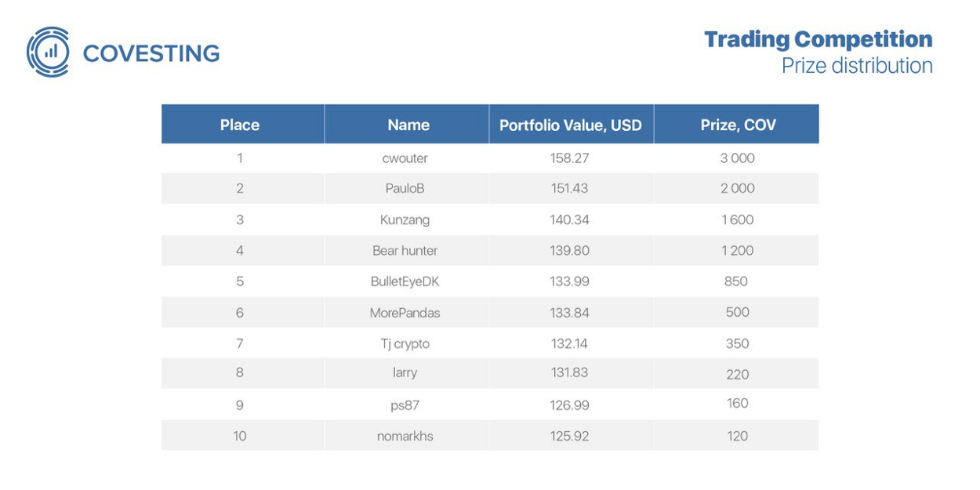Image resolution: width=980 pixels, height=490 pixels.
Task: Click the Trading Competition heading
Action: tap(818, 39)
